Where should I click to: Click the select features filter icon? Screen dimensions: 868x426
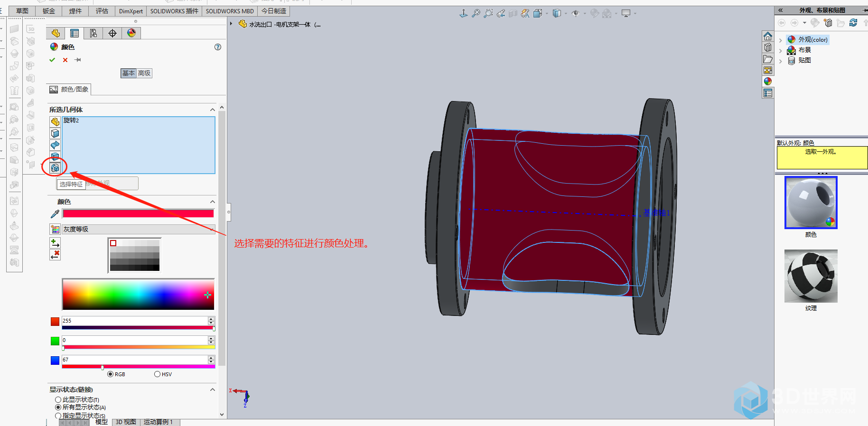(x=55, y=167)
